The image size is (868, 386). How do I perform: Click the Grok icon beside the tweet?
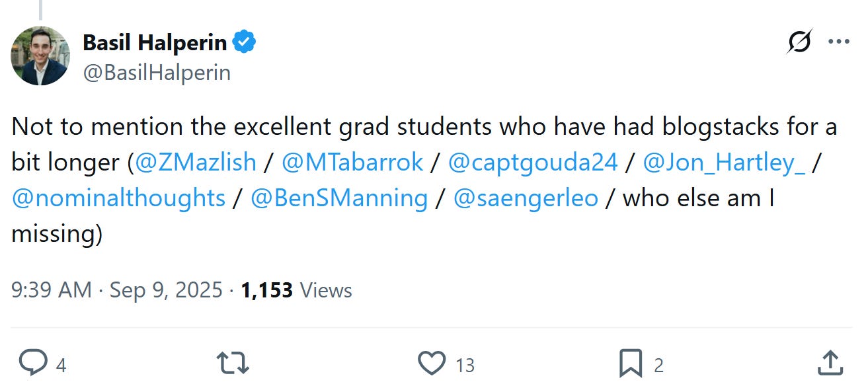(x=800, y=43)
